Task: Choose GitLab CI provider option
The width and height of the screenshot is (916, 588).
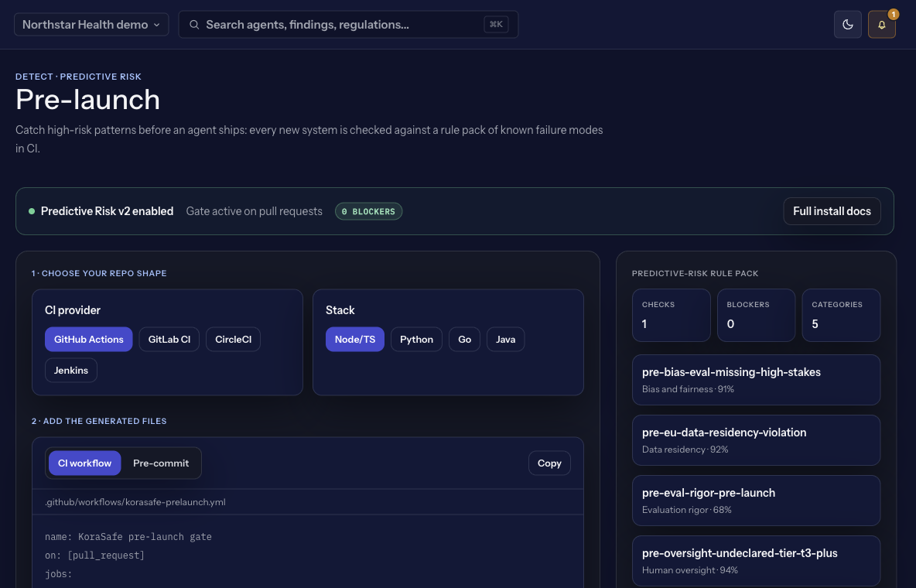Action: (169, 339)
